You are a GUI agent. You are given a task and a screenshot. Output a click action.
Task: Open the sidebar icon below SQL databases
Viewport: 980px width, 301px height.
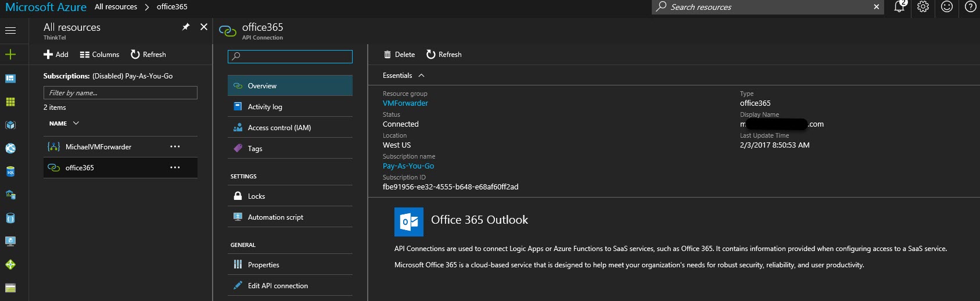click(10, 195)
